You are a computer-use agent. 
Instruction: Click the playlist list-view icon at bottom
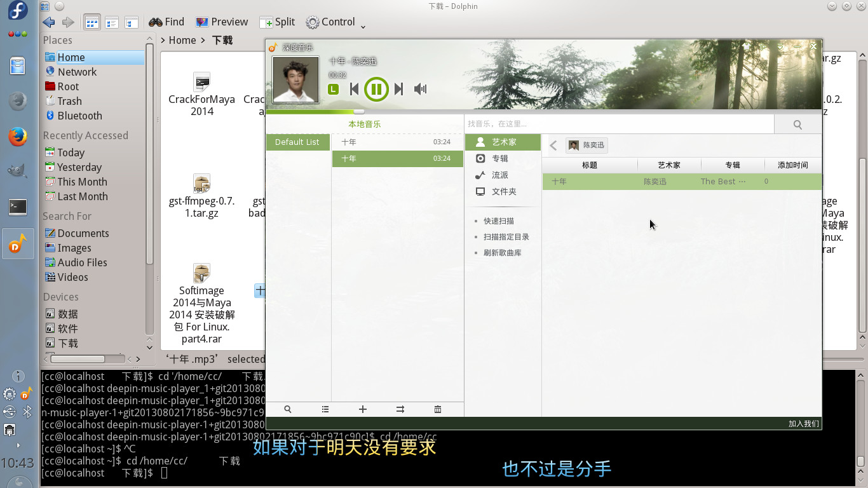(325, 410)
